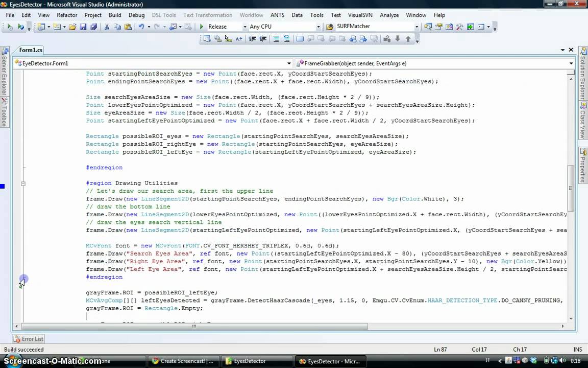Click the grey down arrow toolbar icon
Screen dimensions: 588x368
(398, 38)
